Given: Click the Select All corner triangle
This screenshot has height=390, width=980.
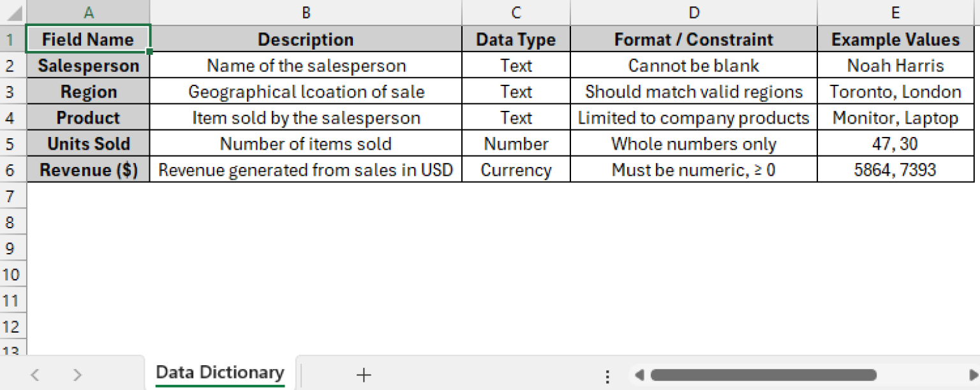Looking at the screenshot, I should pos(13,11).
